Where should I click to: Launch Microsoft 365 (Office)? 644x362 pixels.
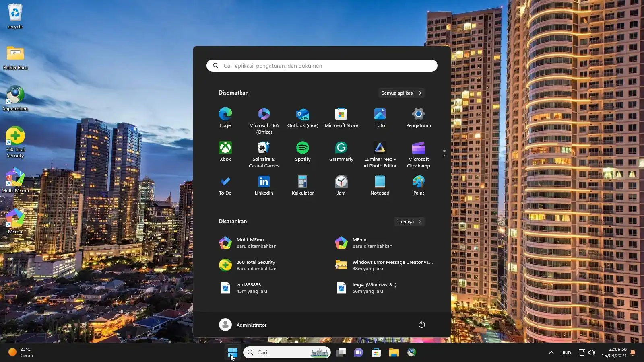point(264,121)
